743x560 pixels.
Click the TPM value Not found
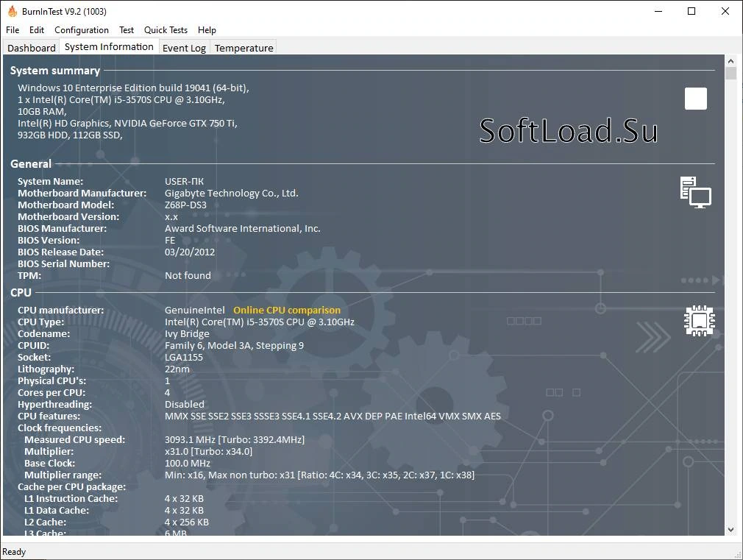(x=188, y=275)
